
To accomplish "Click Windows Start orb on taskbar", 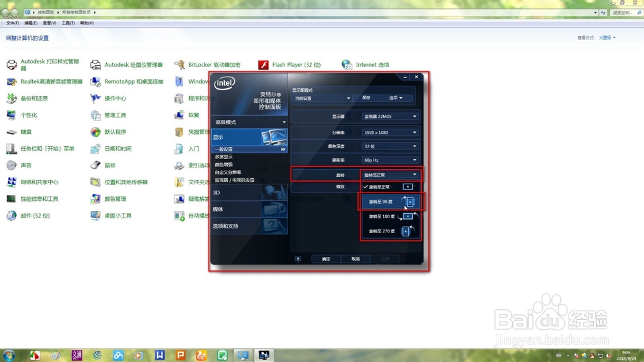I will click(x=8, y=355).
